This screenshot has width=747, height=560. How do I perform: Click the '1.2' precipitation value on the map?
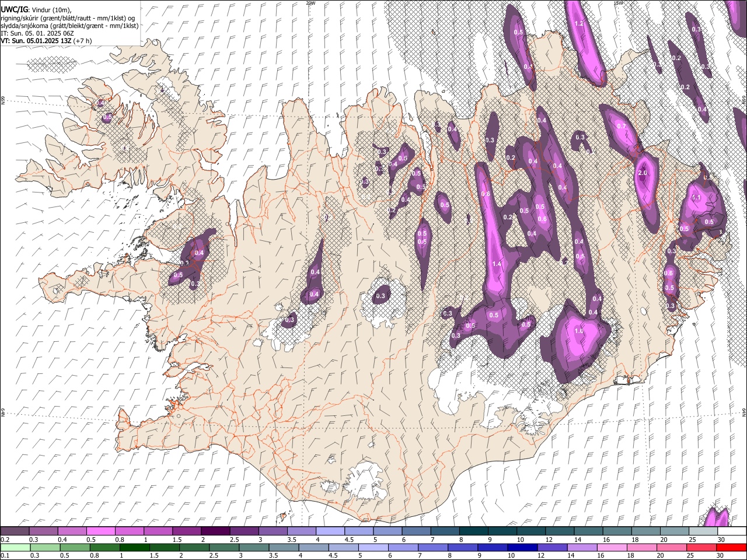click(580, 24)
